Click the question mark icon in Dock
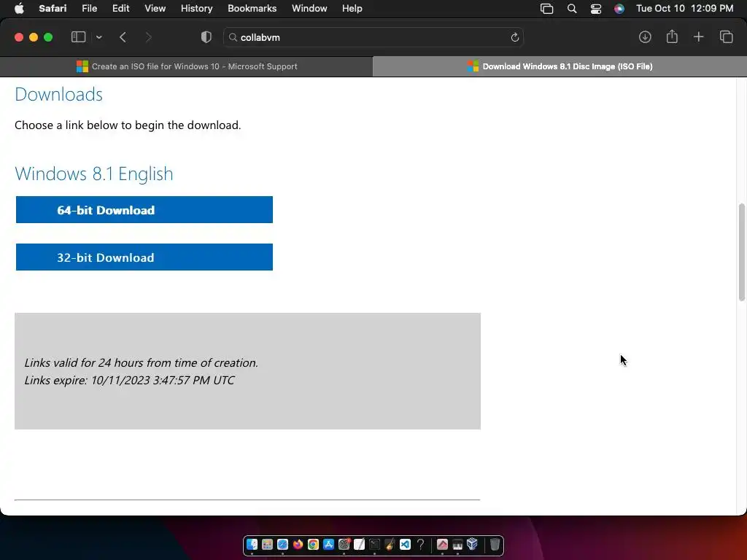Image resolution: width=747 pixels, height=560 pixels. (x=420, y=544)
